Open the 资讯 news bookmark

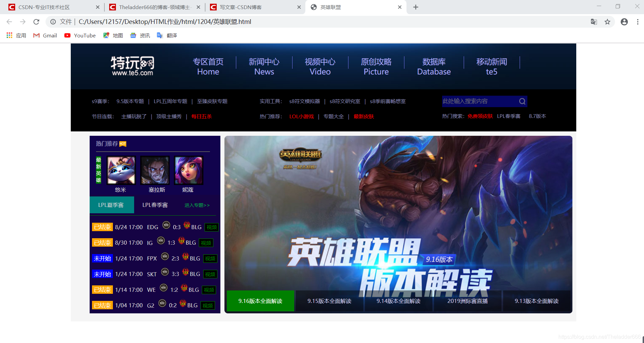click(140, 35)
